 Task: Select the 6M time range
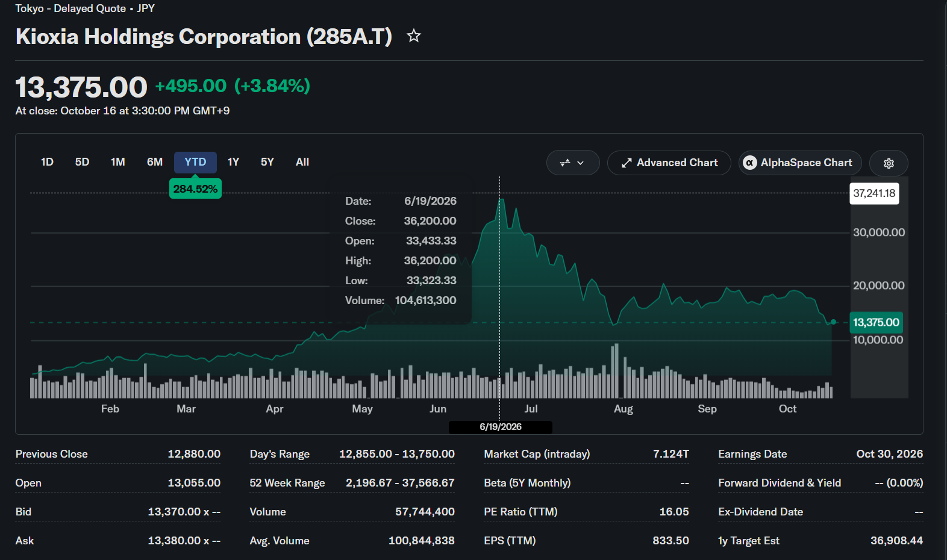pos(155,162)
